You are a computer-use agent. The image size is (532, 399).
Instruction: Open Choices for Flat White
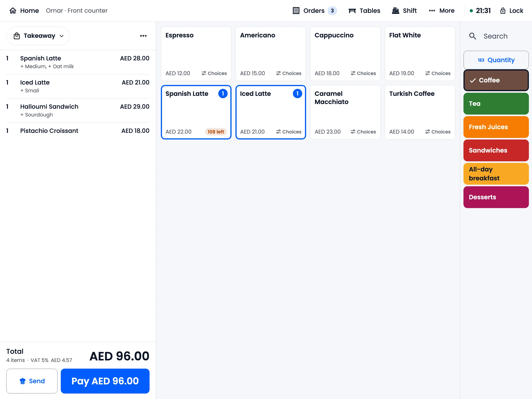click(438, 73)
